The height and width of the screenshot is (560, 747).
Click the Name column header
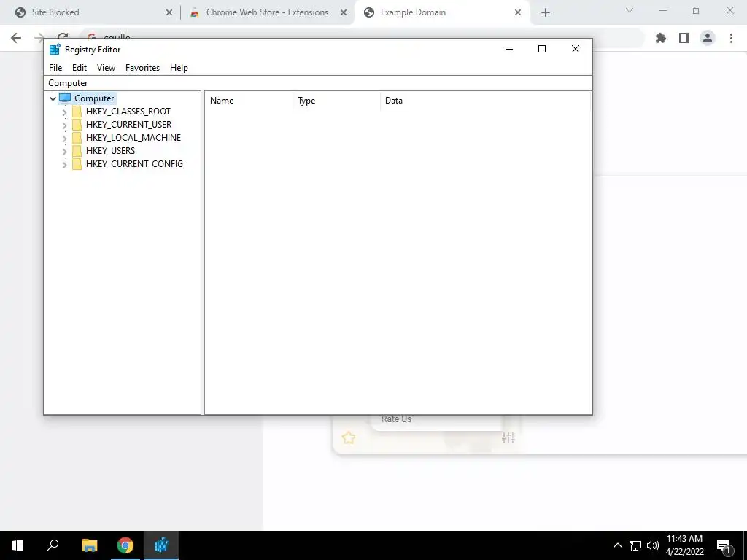pyautogui.click(x=249, y=101)
